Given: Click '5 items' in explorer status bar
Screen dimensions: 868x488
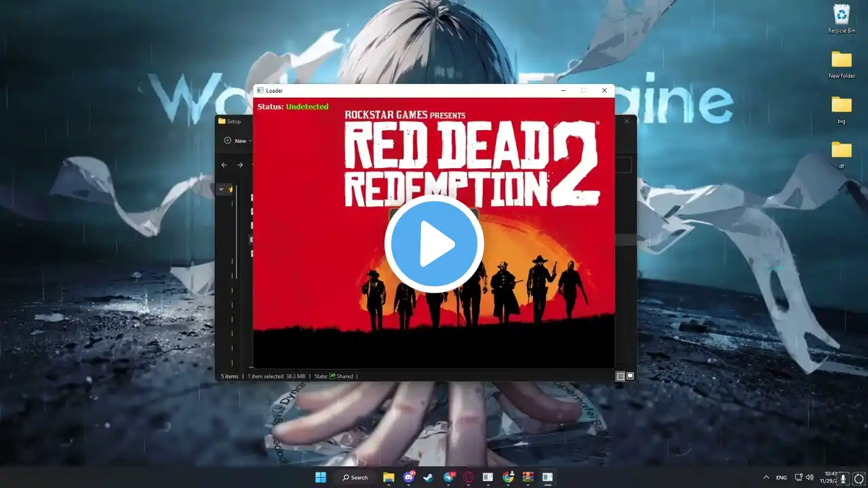Looking at the screenshot, I should coord(230,376).
